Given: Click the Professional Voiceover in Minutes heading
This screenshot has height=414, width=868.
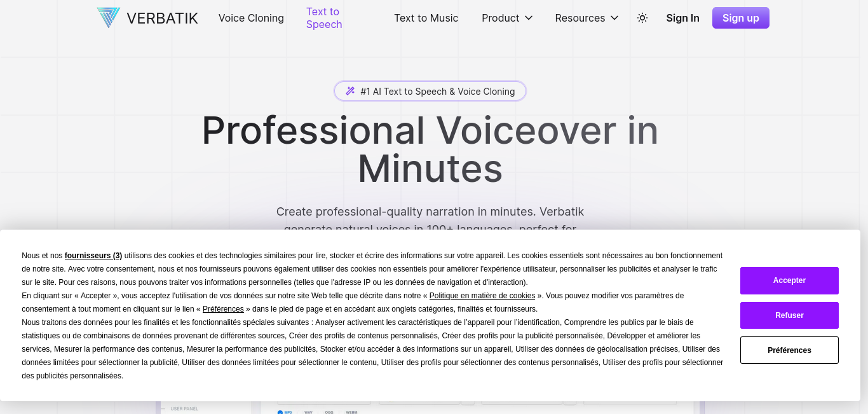Looking at the screenshot, I should [430, 149].
